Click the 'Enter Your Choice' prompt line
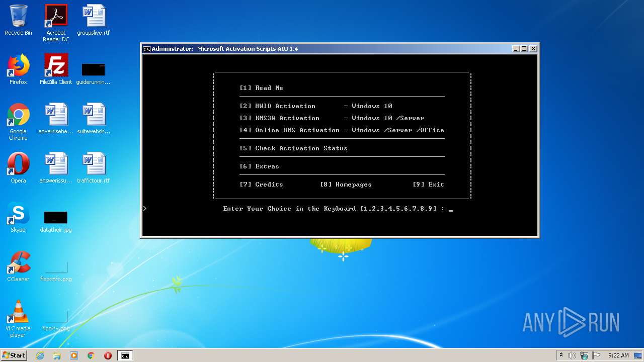The height and width of the screenshot is (362, 644). click(338, 209)
